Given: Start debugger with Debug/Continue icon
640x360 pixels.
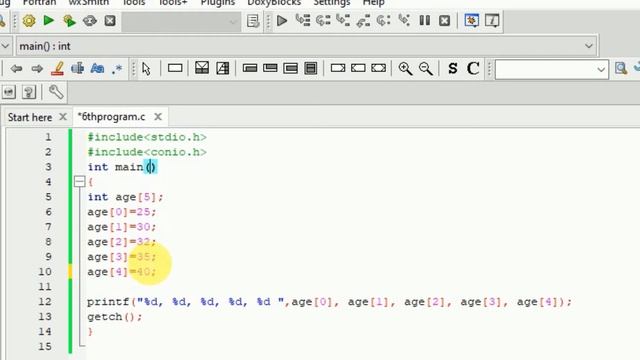Looking at the screenshot, I should pyautogui.click(x=282, y=20).
